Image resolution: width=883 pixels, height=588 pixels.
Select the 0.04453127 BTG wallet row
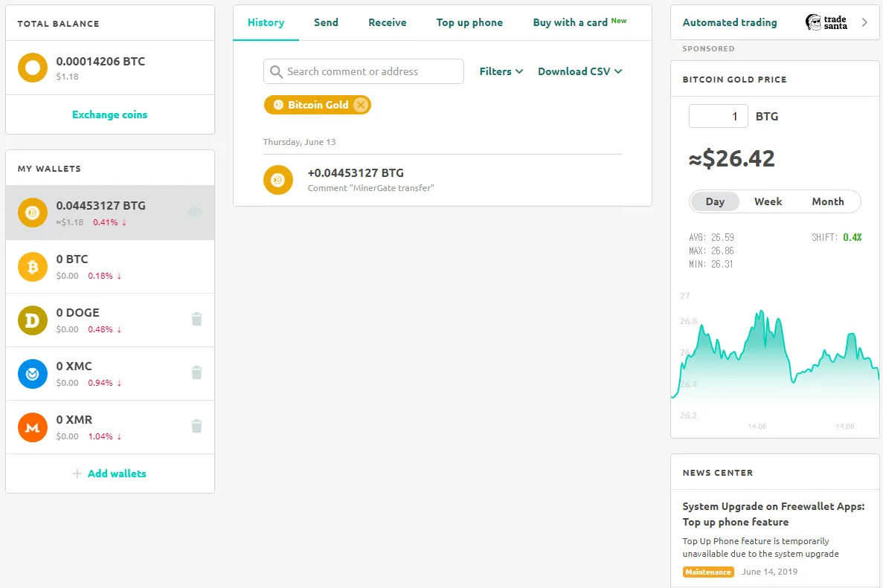point(110,213)
